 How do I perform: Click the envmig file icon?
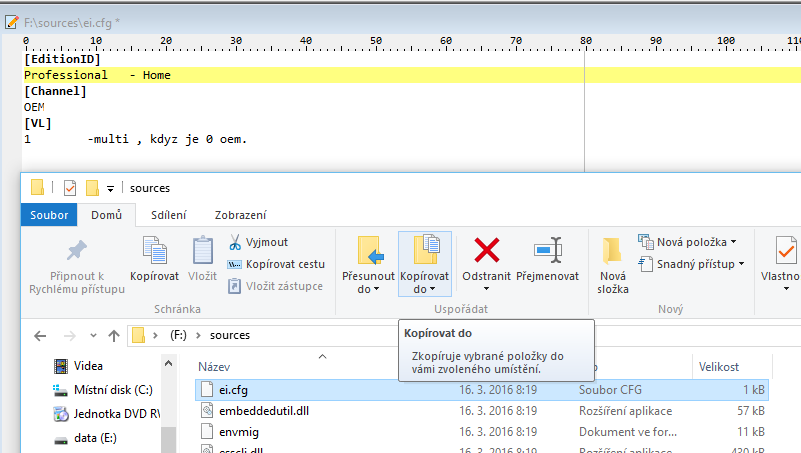[207, 432]
